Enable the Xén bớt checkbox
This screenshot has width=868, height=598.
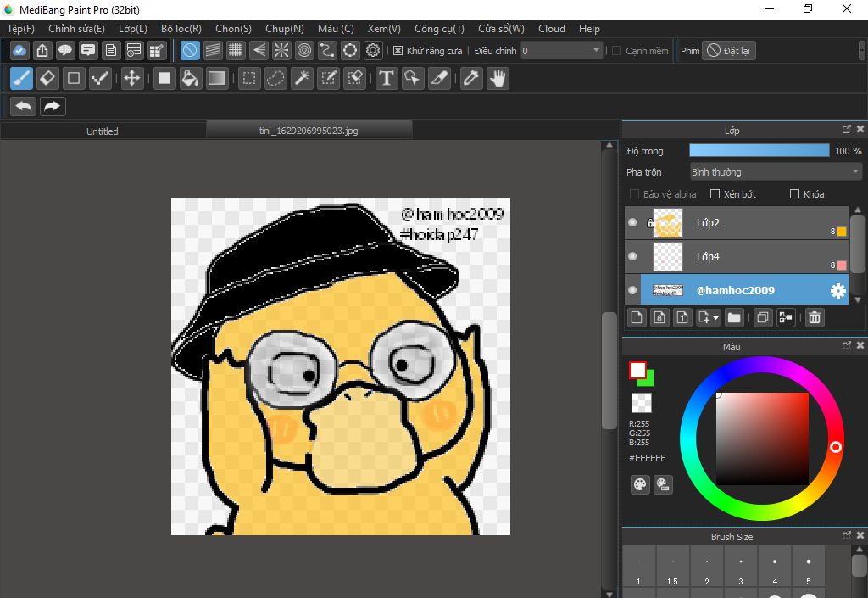click(715, 194)
